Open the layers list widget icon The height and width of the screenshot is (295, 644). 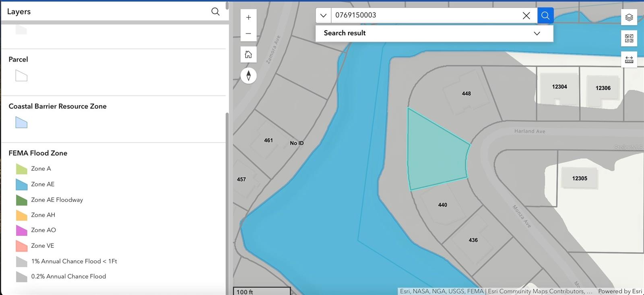[629, 17]
